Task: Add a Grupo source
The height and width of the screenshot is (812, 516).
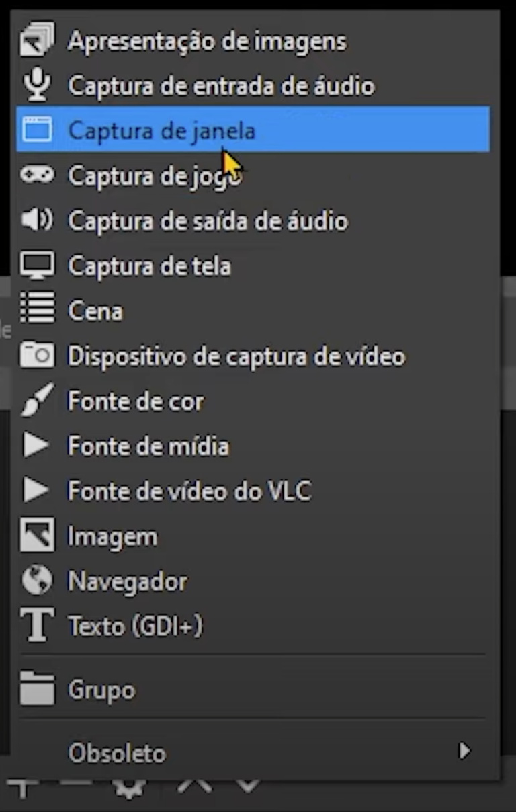Action: pyautogui.click(x=101, y=690)
